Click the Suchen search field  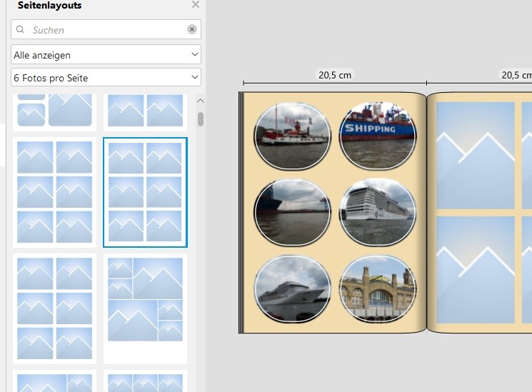(106, 29)
